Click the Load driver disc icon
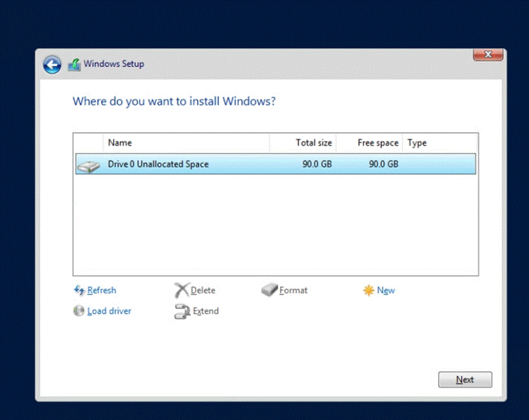The height and width of the screenshot is (420, 529). pos(79,311)
